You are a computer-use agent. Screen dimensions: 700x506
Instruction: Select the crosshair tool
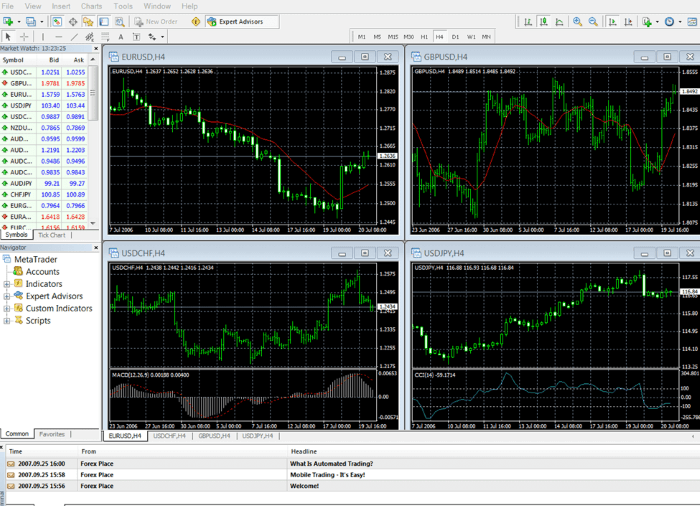tap(24, 37)
